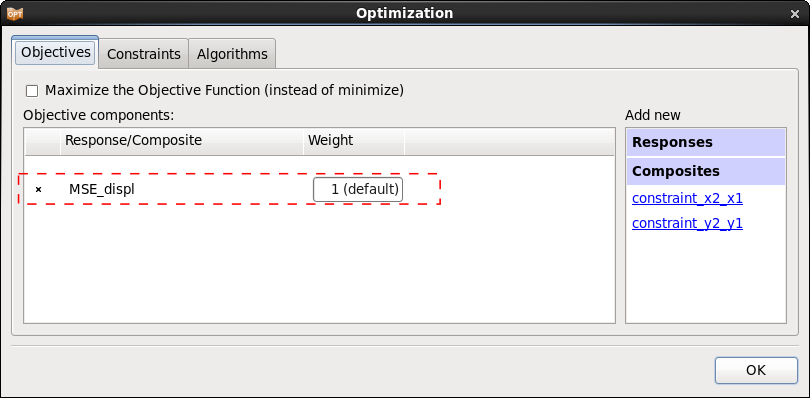Click the Weight column header

tap(353, 141)
